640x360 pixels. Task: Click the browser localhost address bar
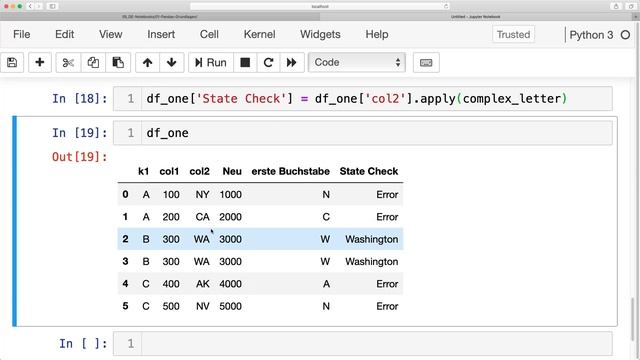pos(320,6)
